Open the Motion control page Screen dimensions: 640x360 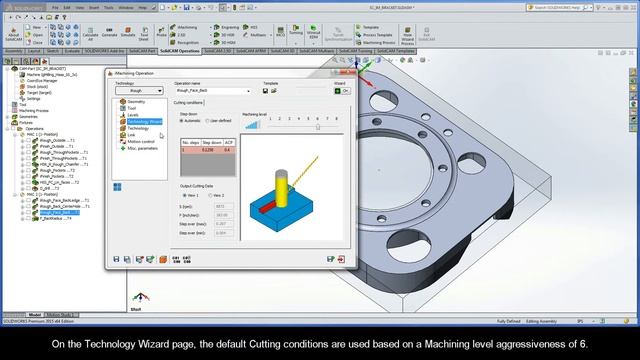point(140,142)
